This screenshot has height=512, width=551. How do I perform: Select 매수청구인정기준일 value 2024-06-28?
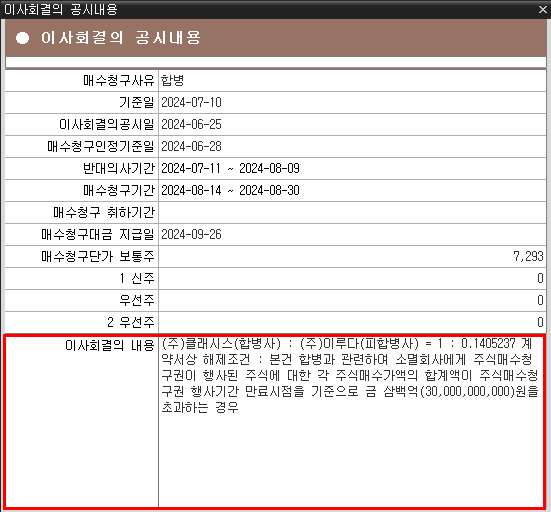click(x=192, y=146)
